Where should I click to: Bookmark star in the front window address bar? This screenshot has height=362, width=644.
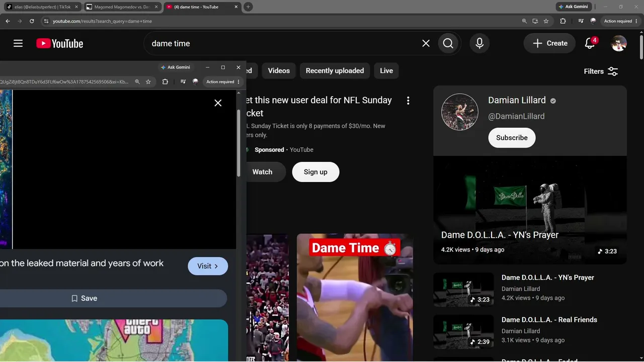[148, 81]
